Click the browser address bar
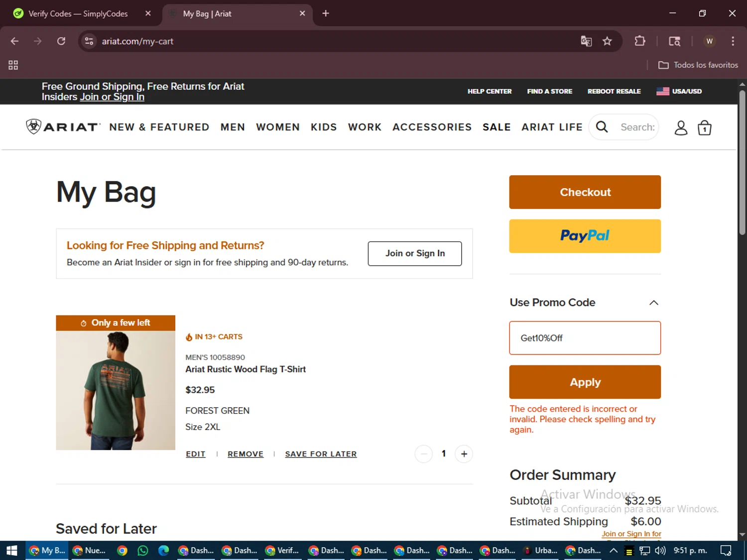The height and width of the screenshot is (560, 747). (329, 41)
